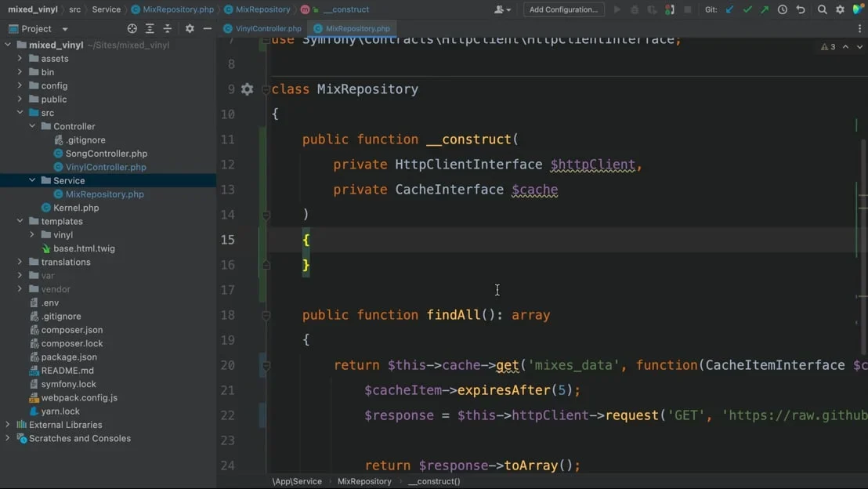Click Add Configuration button
The width and height of the screenshot is (868, 489).
click(563, 9)
